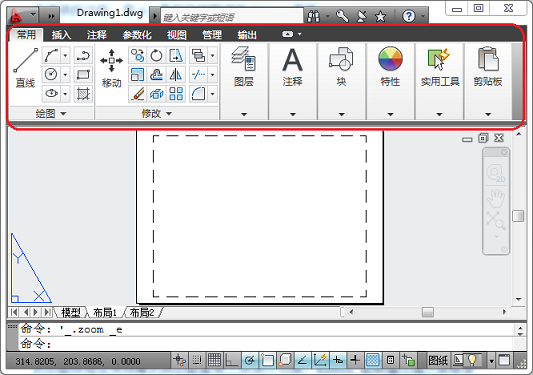Viewport: 533px width, 375px height.
Task: Select the Arc drawing tool
Action: click(51, 55)
